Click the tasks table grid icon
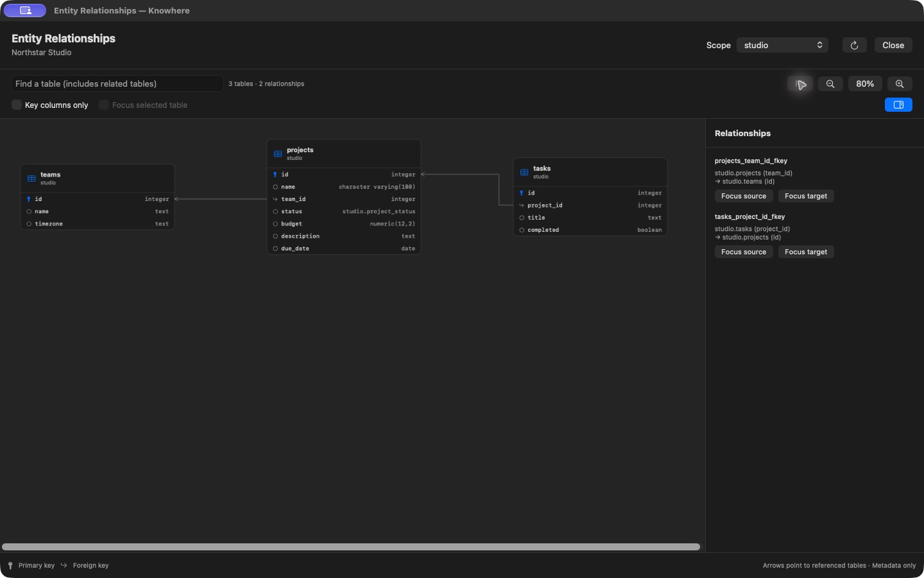This screenshot has height=578, width=924. point(524,172)
